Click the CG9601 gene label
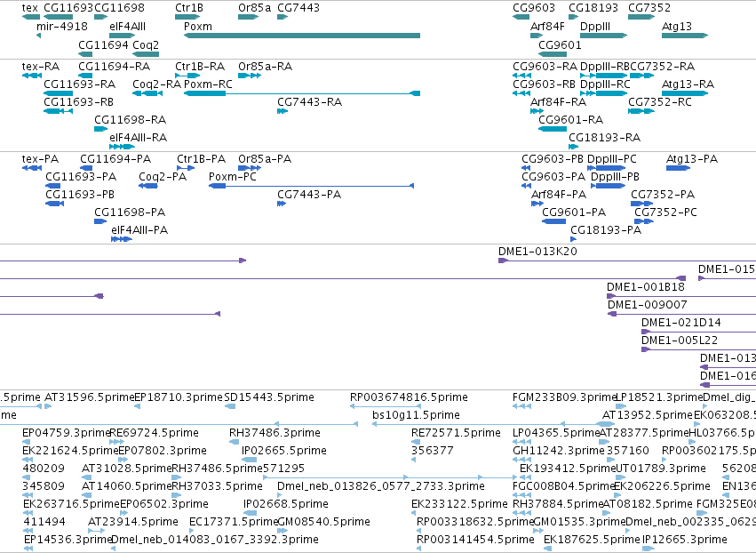 [x=560, y=44]
